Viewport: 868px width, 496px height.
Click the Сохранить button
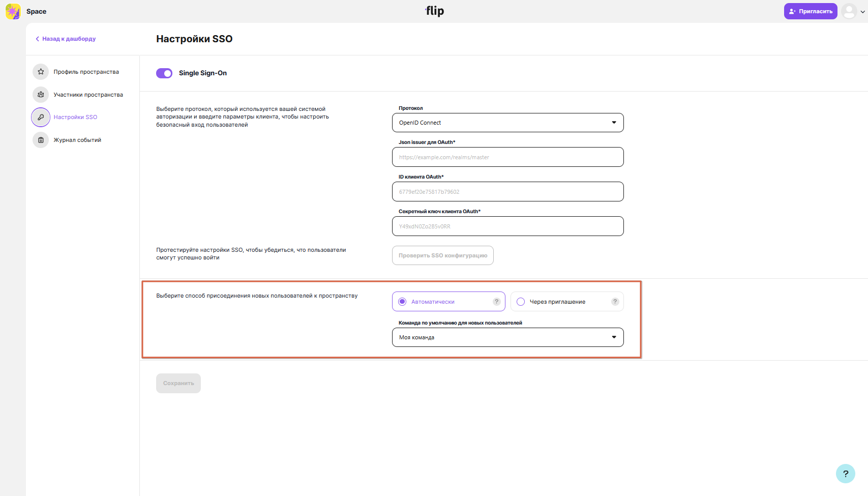click(178, 383)
